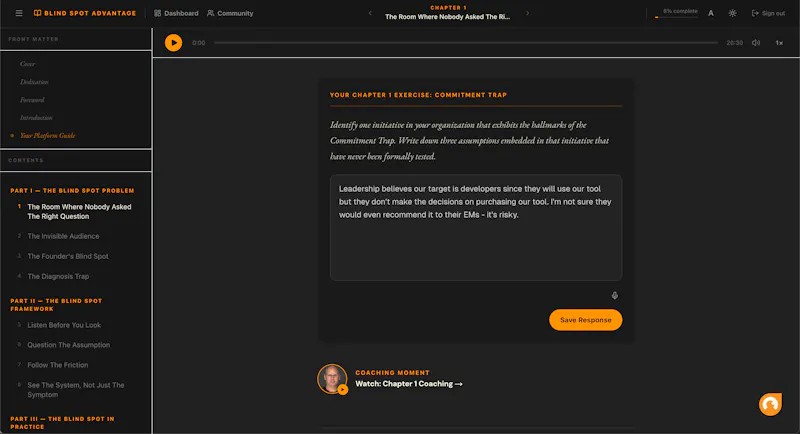The width and height of the screenshot is (800, 434).
Task: Click the 20:30 audio duration label
Action: tap(735, 43)
